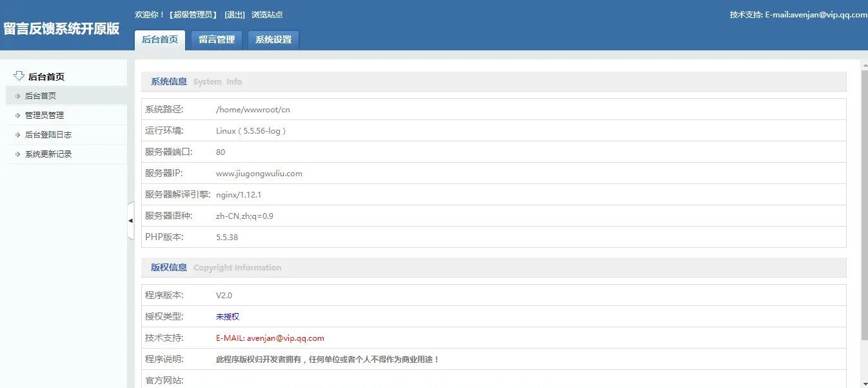Click the program version V2.0 value
868x388 pixels.
point(224,296)
